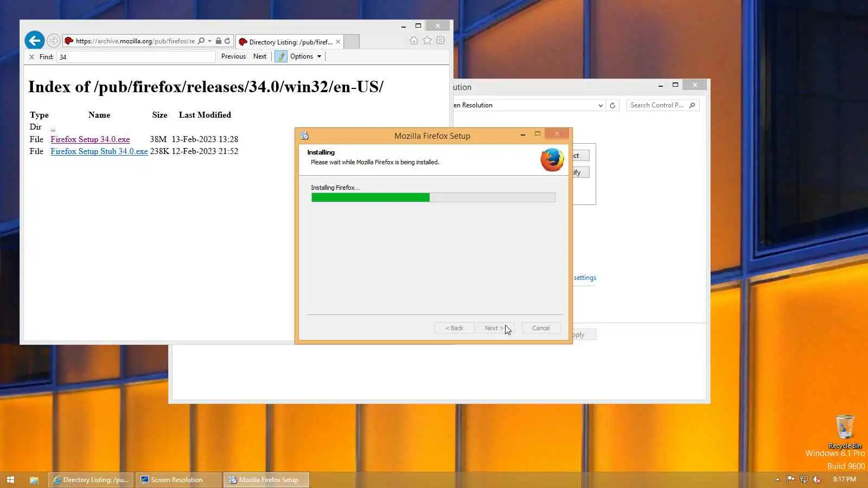Close the Find bar with X
This screenshot has width=868, height=488.
(31, 56)
